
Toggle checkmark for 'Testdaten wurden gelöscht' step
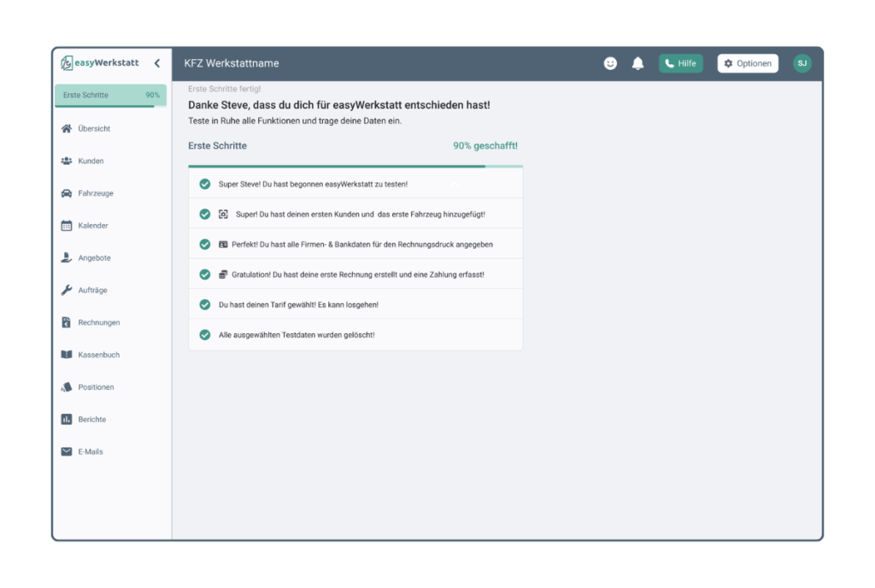[x=205, y=335]
